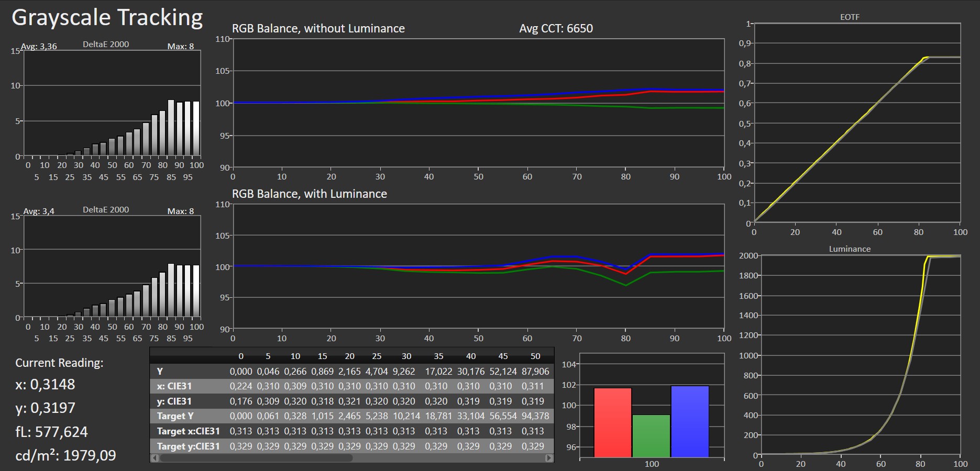Click the Target x:CIE31 row header
This screenshot has height=471, width=980.
(188, 431)
